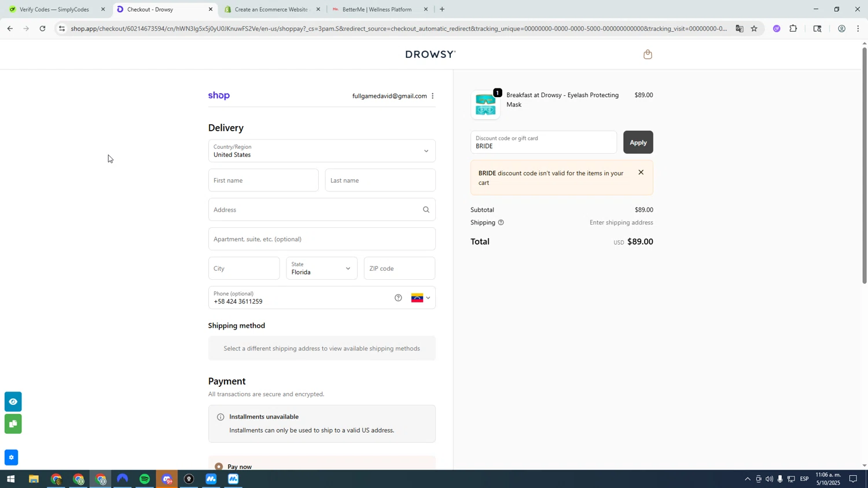
Task: Dismiss the BRIDE discount error message
Action: [x=641, y=172]
